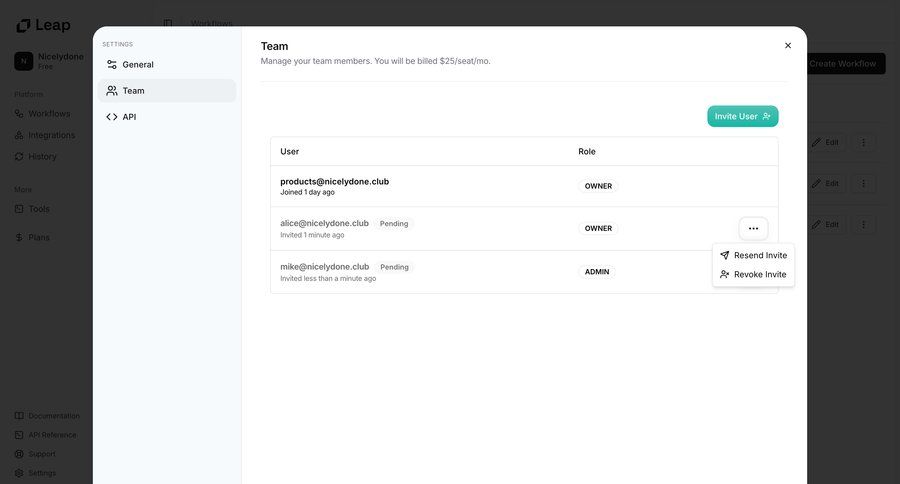Open second workflow vertical dots menu
Viewport: 900px width, 484px height.
(863, 184)
